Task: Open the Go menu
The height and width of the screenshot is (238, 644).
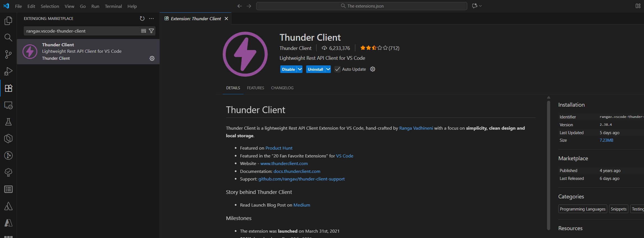Action: pyautogui.click(x=83, y=6)
